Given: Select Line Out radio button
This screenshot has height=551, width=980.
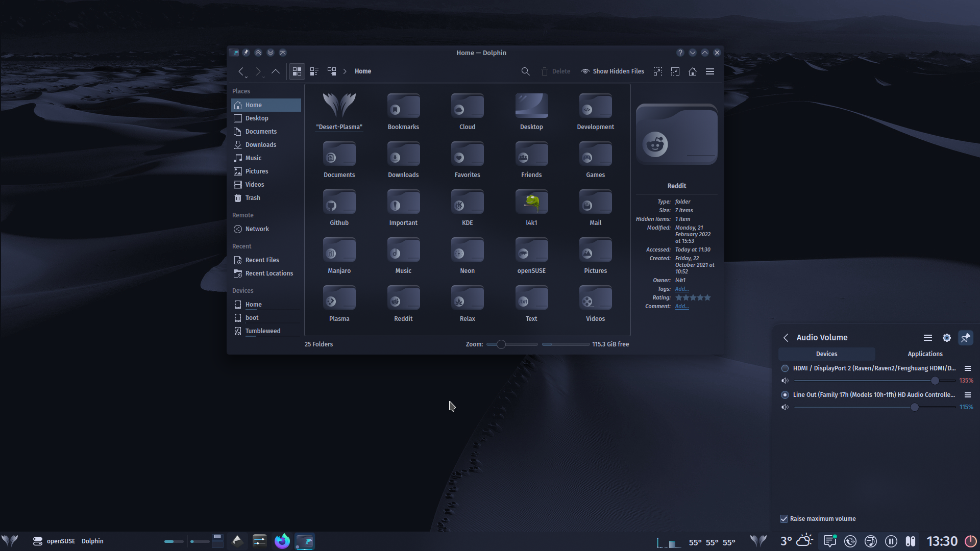Looking at the screenshot, I should [785, 395].
